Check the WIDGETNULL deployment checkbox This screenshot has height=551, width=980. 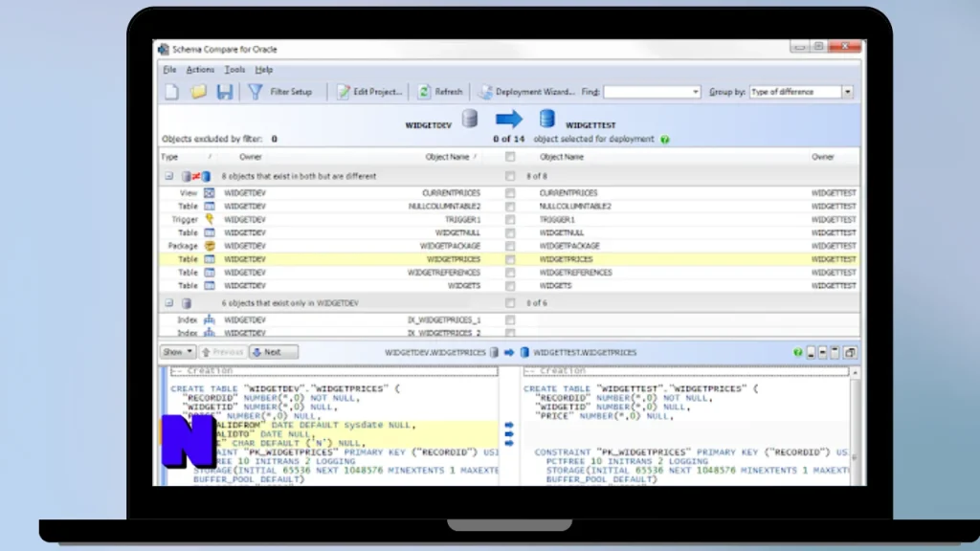coord(510,232)
